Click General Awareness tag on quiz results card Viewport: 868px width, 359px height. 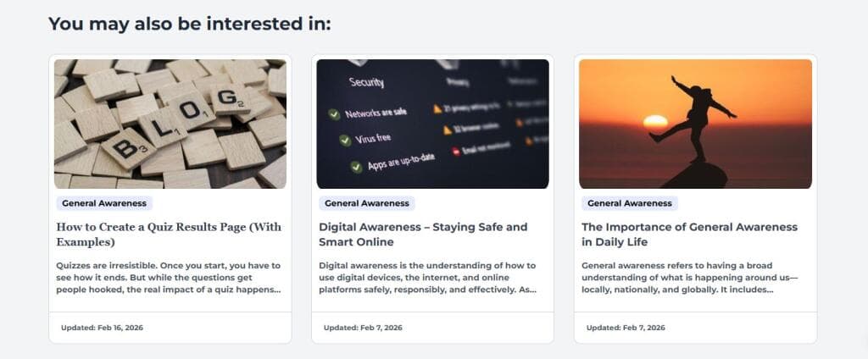pos(104,203)
